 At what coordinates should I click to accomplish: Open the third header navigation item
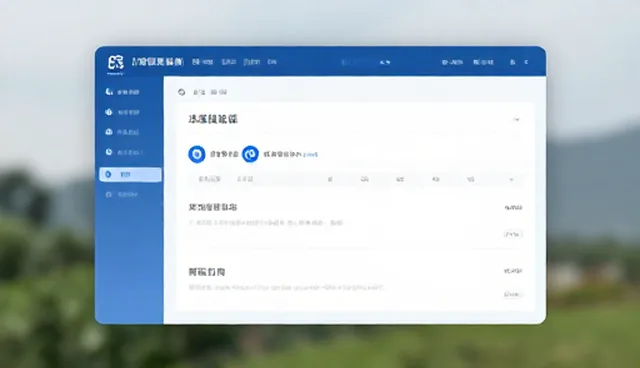coord(252,62)
